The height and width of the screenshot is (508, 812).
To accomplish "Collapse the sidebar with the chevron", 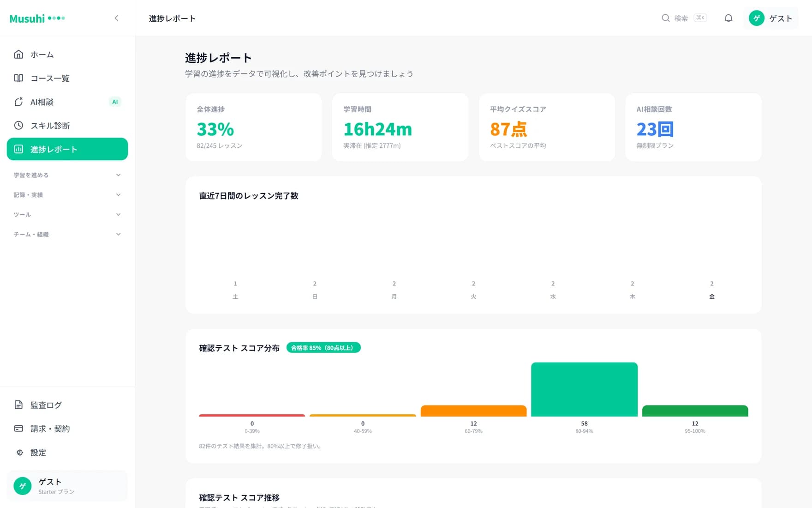I will click(x=117, y=18).
